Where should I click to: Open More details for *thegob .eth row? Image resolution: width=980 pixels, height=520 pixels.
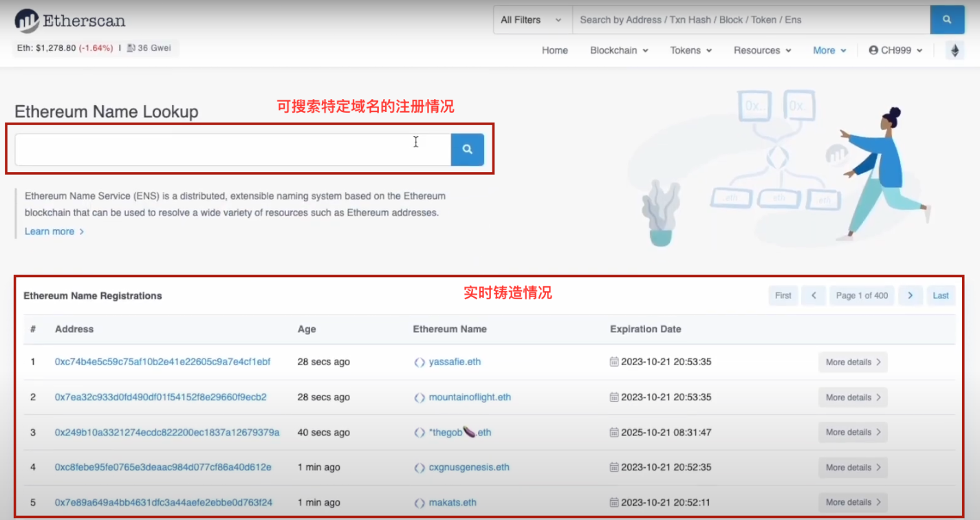pos(853,433)
